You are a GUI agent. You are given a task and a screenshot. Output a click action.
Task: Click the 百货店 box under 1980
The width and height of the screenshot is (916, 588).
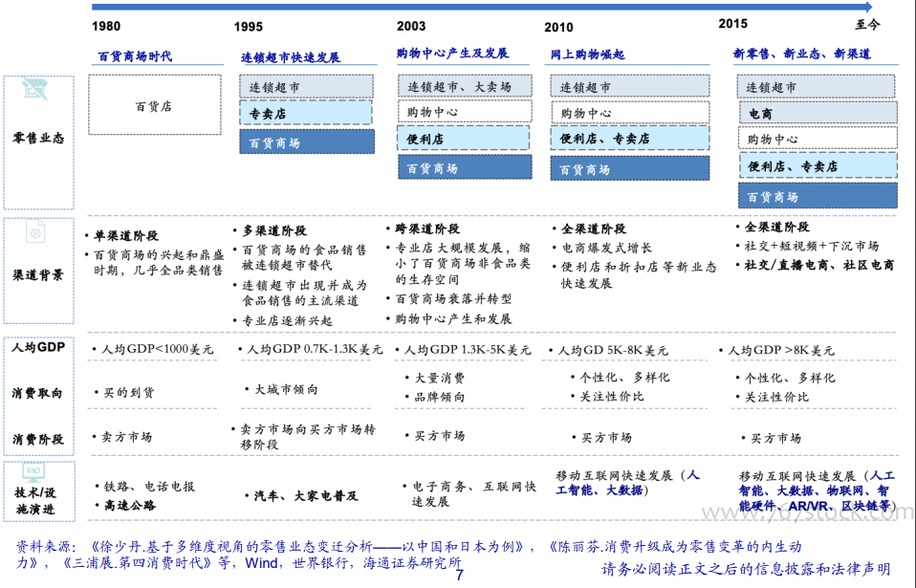click(155, 105)
